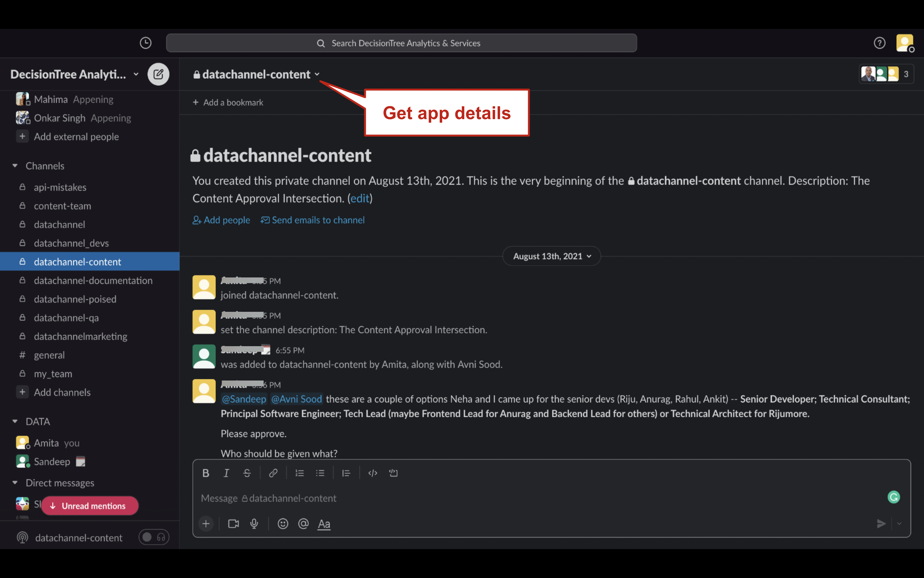Toggle the Aa formatting toolbar
The height and width of the screenshot is (578, 924).
coord(324,524)
